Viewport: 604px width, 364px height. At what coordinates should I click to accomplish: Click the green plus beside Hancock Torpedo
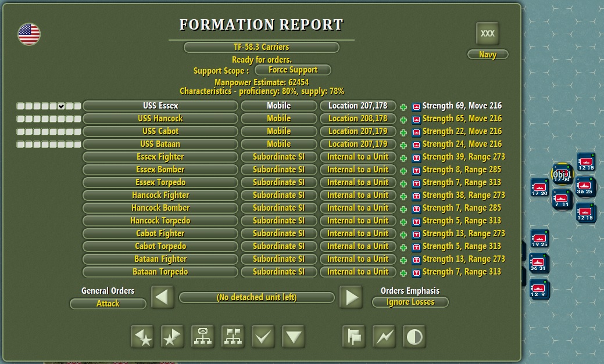(403, 222)
